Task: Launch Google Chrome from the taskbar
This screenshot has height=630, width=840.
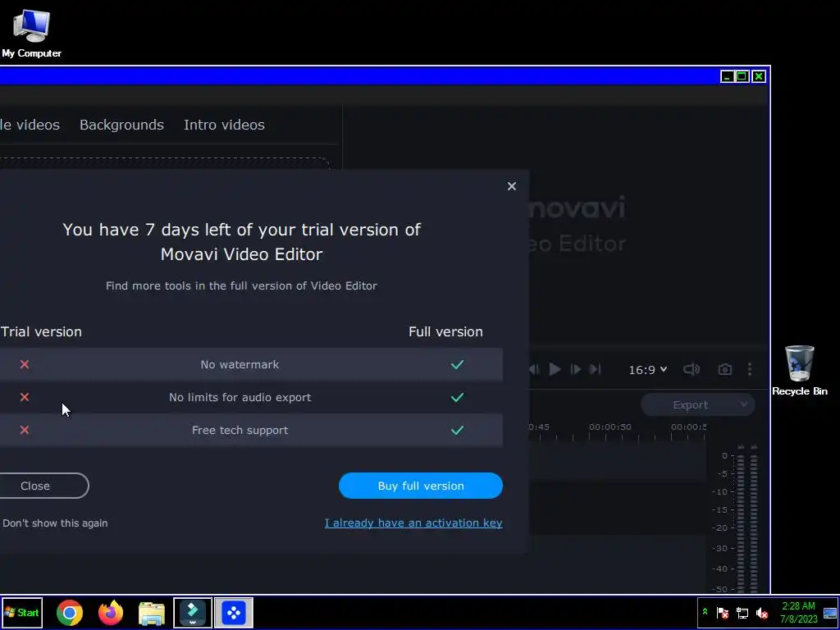Action: (70, 613)
